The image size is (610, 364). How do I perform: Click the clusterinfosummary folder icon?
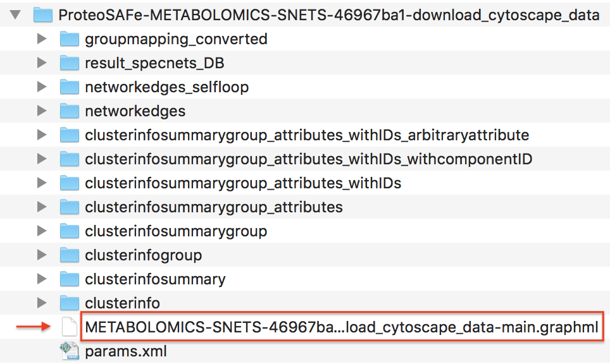pos(69,279)
